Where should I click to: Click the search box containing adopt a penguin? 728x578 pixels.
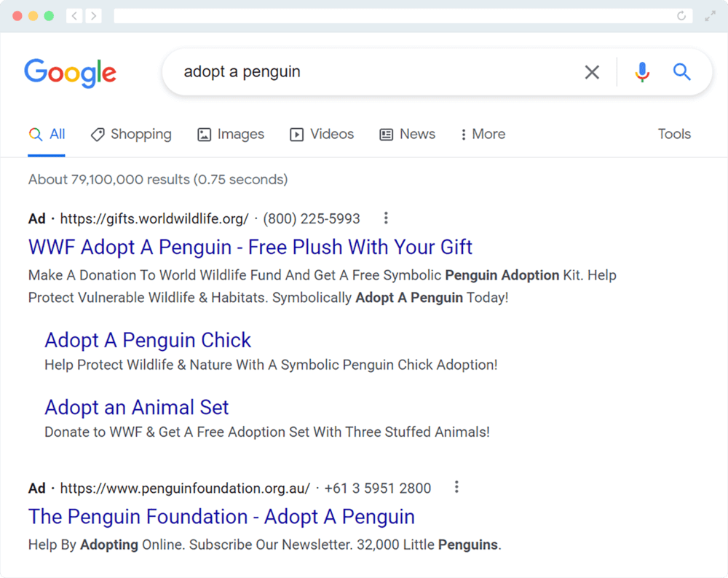point(364,71)
